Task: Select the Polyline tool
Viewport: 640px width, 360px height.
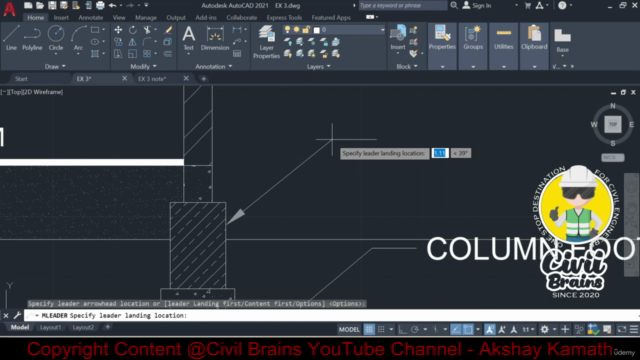Action: [32, 38]
